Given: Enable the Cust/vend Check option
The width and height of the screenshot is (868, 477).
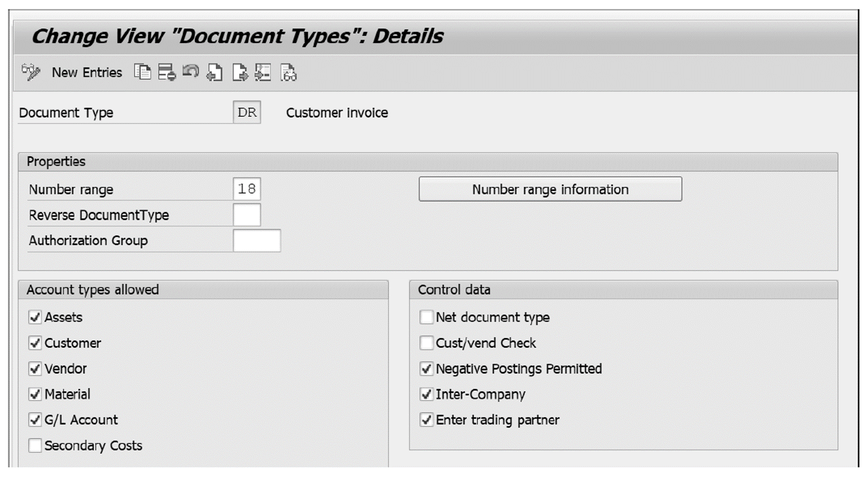Looking at the screenshot, I should pyautogui.click(x=427, y=343).
